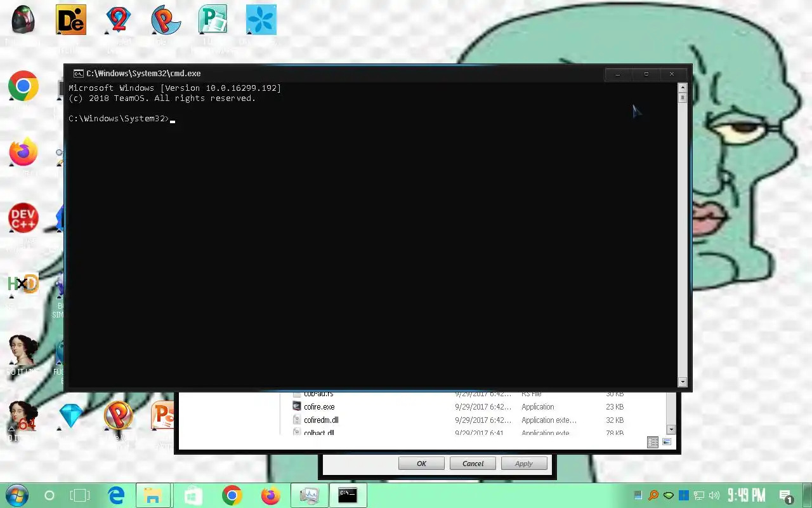Switch Explorer to large thumbnails view

(667, 442)
